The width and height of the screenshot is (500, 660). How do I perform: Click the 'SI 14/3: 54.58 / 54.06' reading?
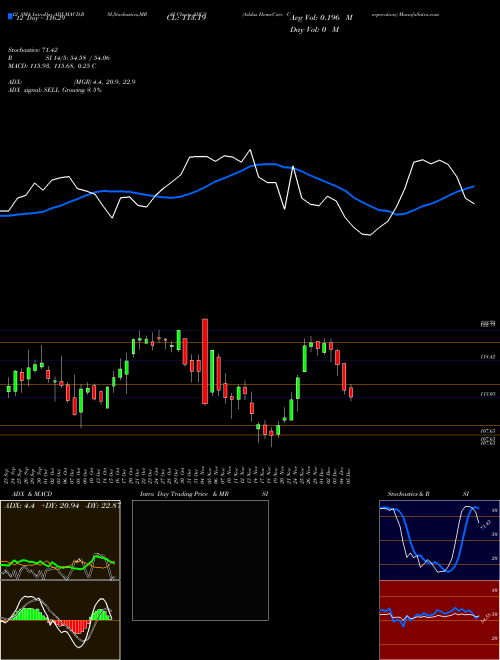tap(79, 58)
